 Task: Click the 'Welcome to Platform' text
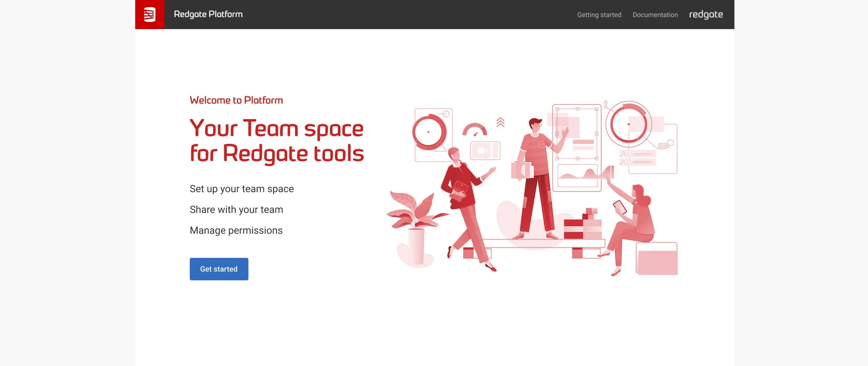pyautogui.click(x=236, y=100)
